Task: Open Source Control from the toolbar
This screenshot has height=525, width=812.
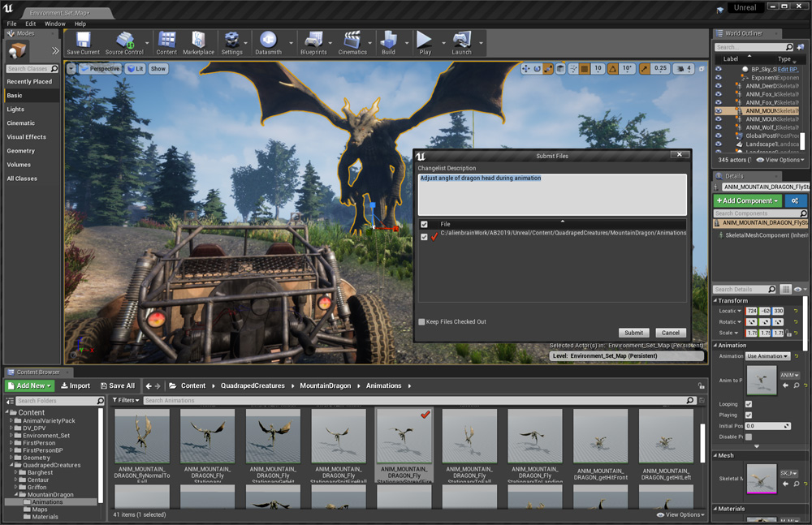Action: coord(124,43)
